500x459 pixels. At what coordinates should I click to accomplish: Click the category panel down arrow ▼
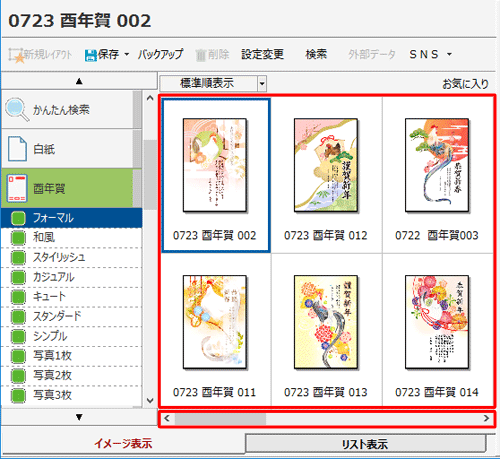point(79,417)
